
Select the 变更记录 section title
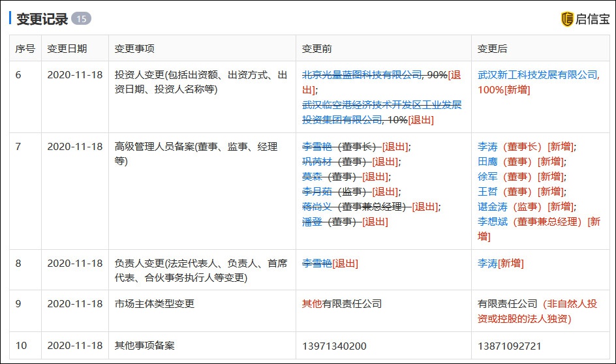coord(42,19)
